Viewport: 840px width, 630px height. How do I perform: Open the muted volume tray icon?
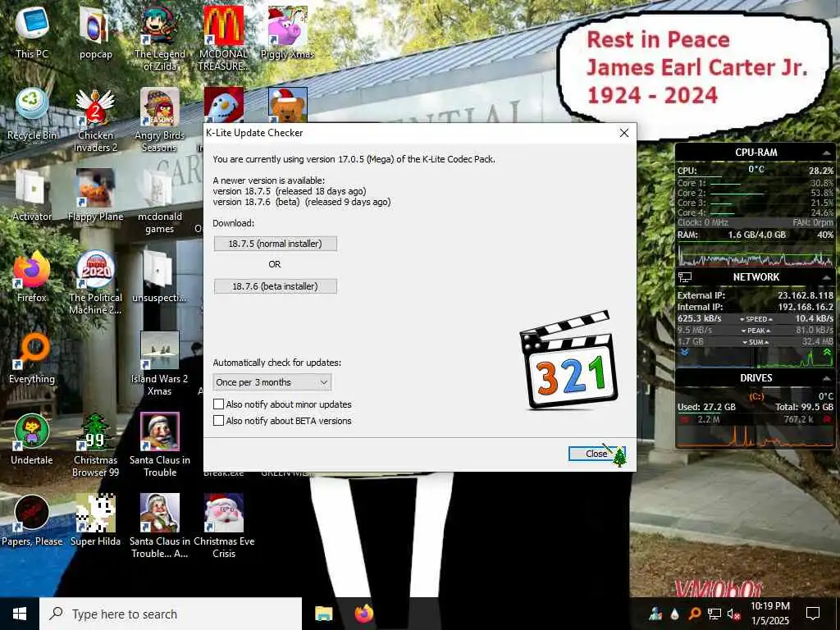[x=733, y=614]
